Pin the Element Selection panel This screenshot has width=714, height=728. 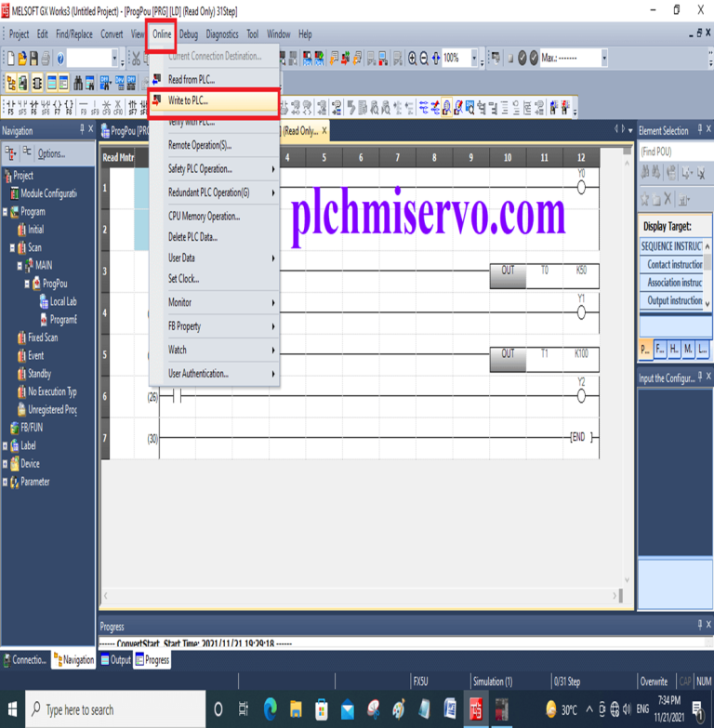tap(700, 129)
